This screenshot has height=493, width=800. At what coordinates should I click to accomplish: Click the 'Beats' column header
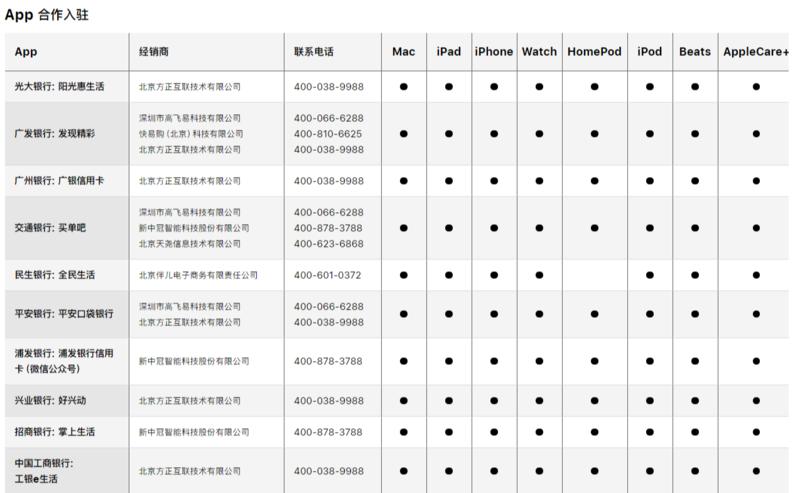(695, 52)
